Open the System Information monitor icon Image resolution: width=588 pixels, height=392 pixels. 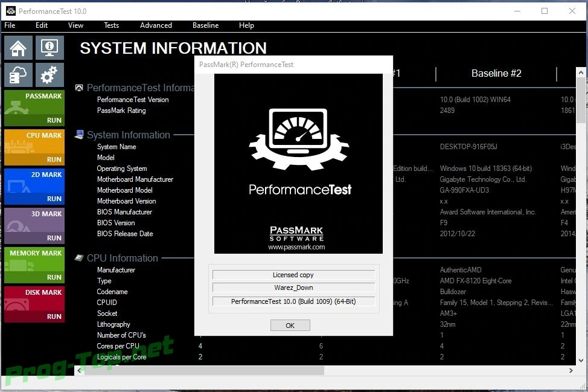tap(50, 48)
